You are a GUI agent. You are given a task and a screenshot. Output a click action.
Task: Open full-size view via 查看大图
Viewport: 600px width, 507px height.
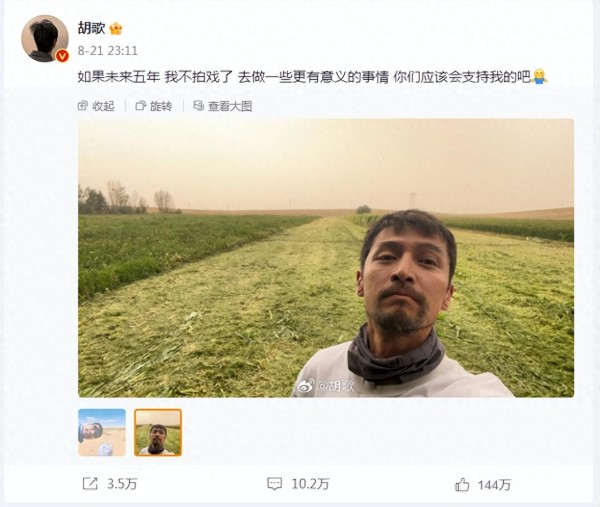[x=223, y=106]
